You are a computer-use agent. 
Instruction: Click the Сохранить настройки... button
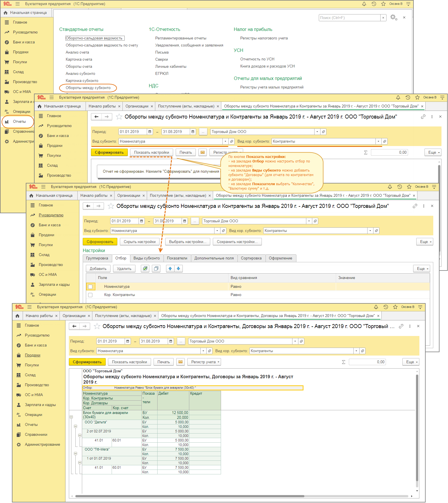tap(237, 242)
